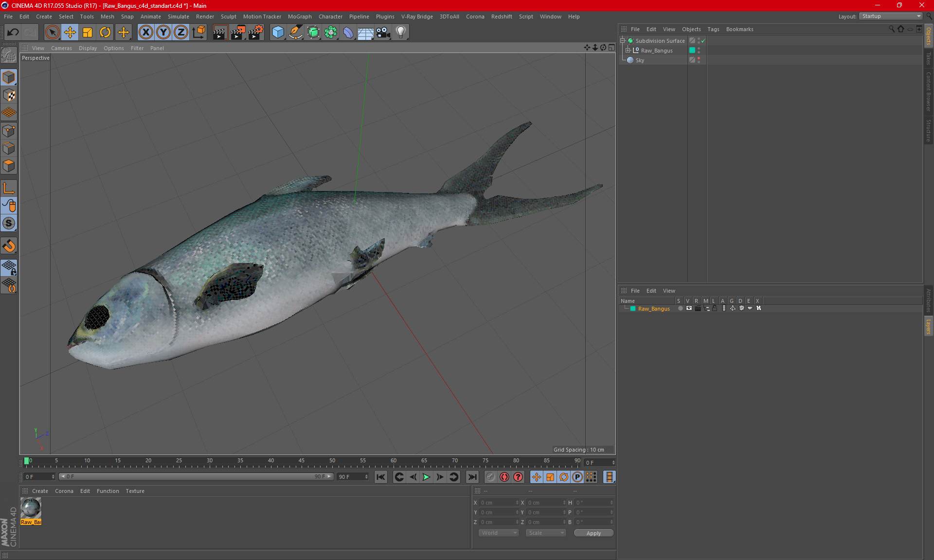Go to end of animation
Viewport: 934px width, 560px height.
[x=472, y=477]
